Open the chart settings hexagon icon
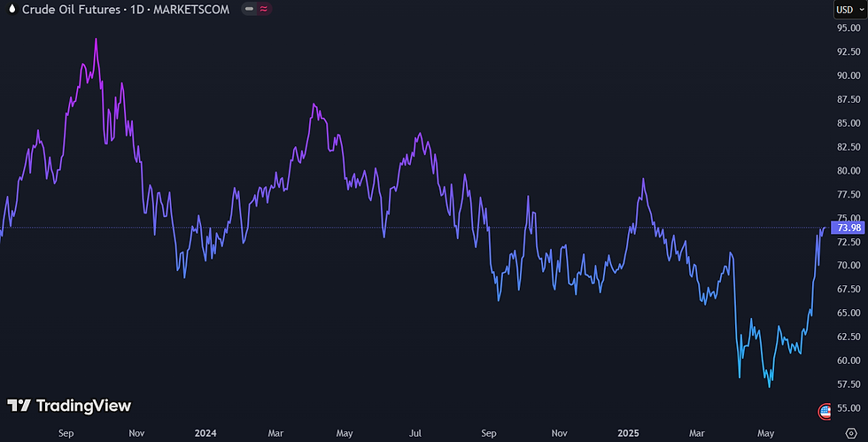 851,433
